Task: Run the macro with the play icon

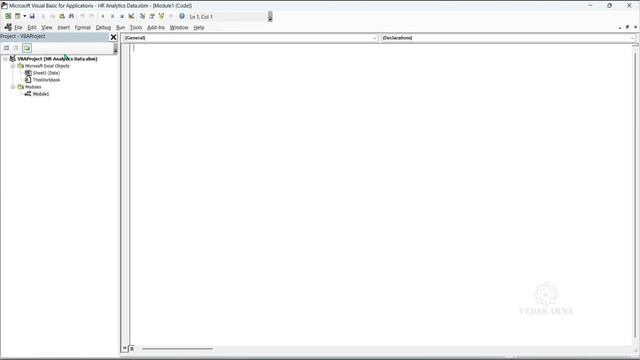Action: tap(103, 16)
